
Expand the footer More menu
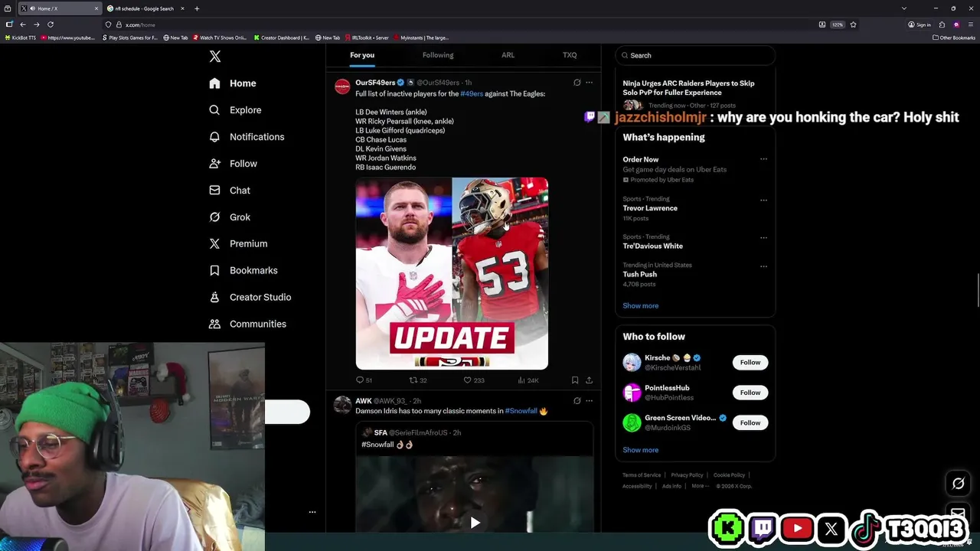pyautogui.click(x=700, y=486)
